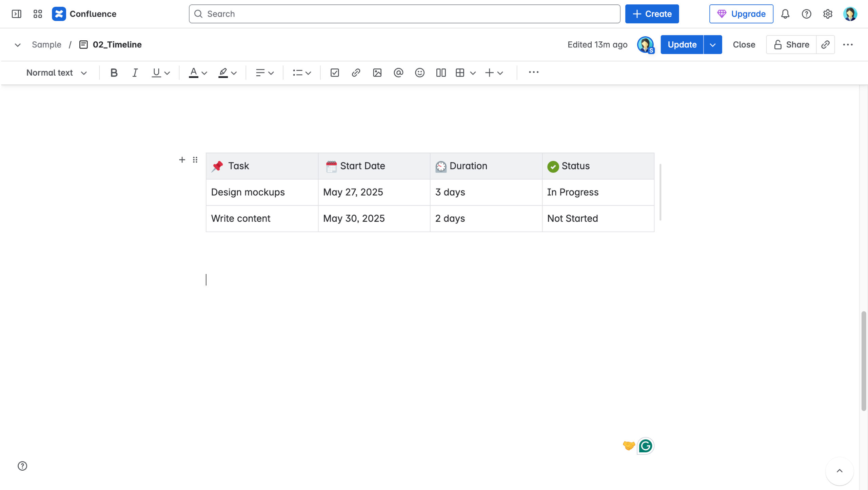Viewport: 868px width, 490px height.
Task: Apply underline formatting
Action: (156, 73)
